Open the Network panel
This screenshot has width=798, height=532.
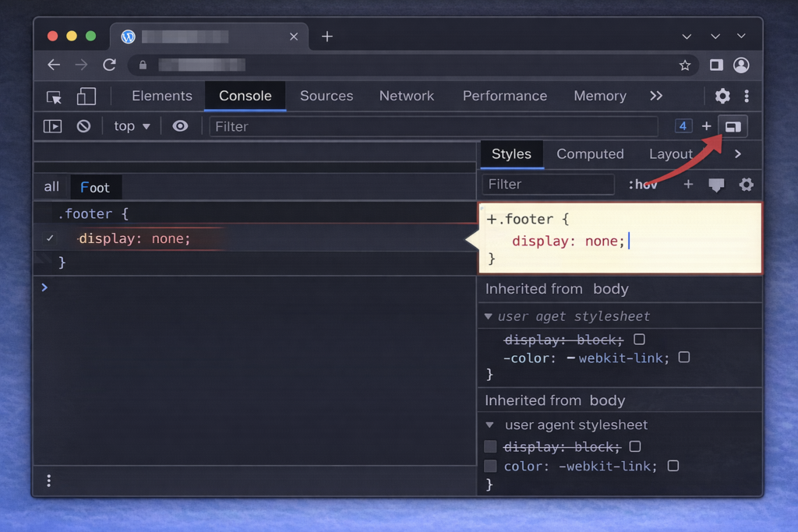click(407, 96)
